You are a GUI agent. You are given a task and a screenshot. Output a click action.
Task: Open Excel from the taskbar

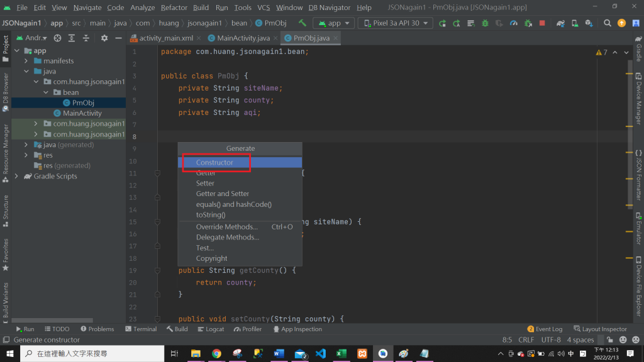coord(341,353)
